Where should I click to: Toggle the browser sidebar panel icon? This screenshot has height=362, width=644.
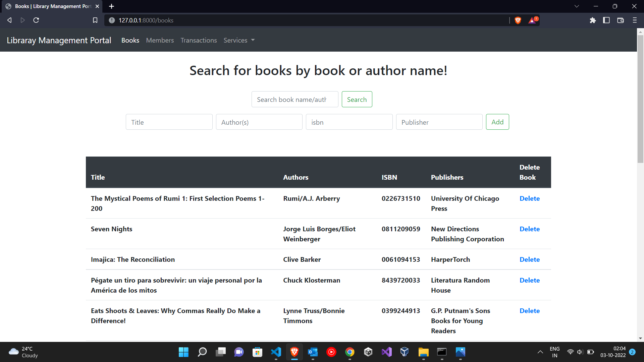pyautogui.click(x=606, y=20)
